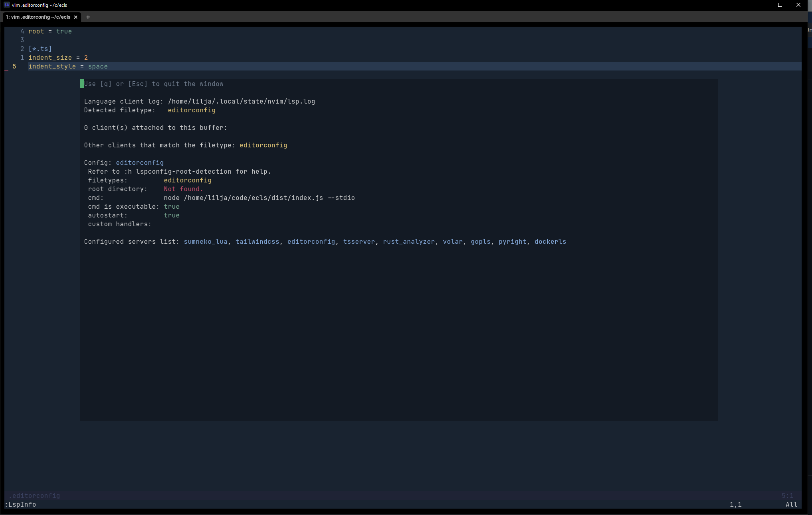This screenshot has width=812, height=515.
Task: Click 'Use [q] or [Esc] to quit the window' hint
Action: [x=154, y=84]
